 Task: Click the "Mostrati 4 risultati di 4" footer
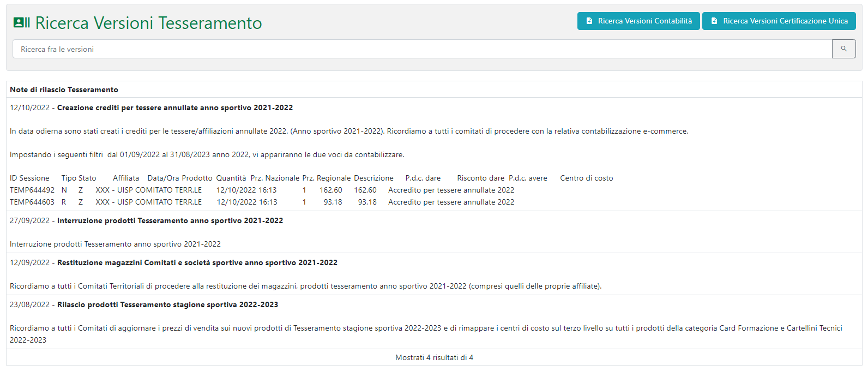[x=434, y=358]
